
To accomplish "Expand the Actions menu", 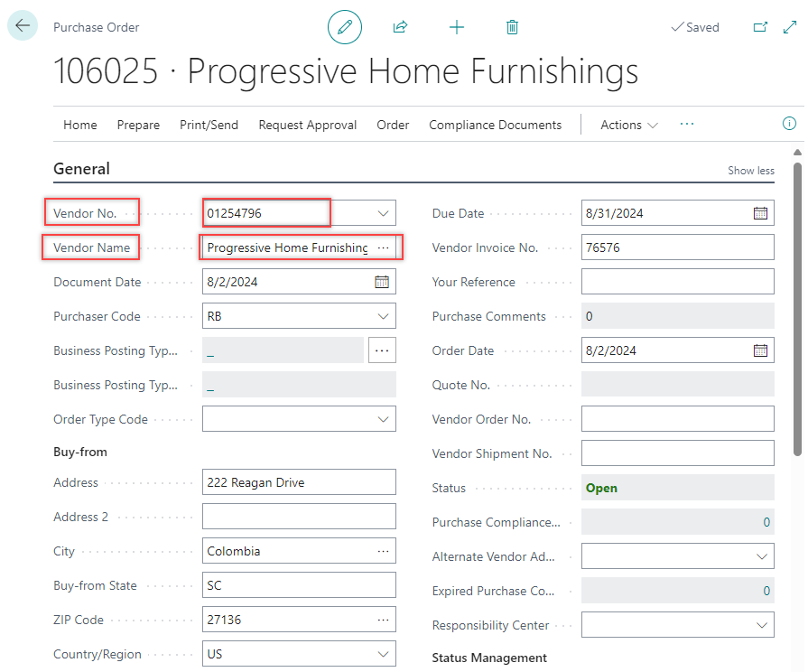I will tap(629, 125).
